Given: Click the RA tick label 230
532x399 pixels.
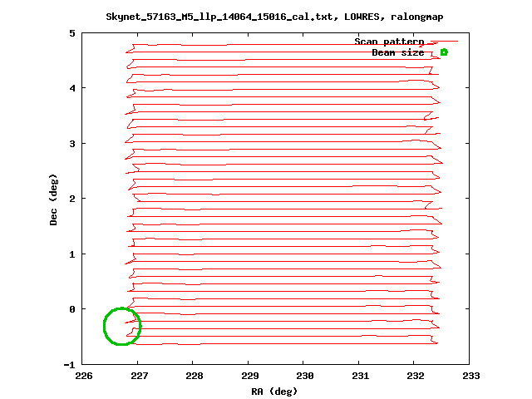Looking at the screenshot, I should [x=305, y=376].
